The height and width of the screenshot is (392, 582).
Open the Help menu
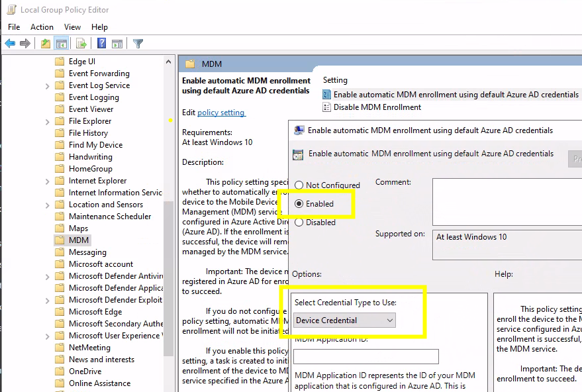coord(99,27)
